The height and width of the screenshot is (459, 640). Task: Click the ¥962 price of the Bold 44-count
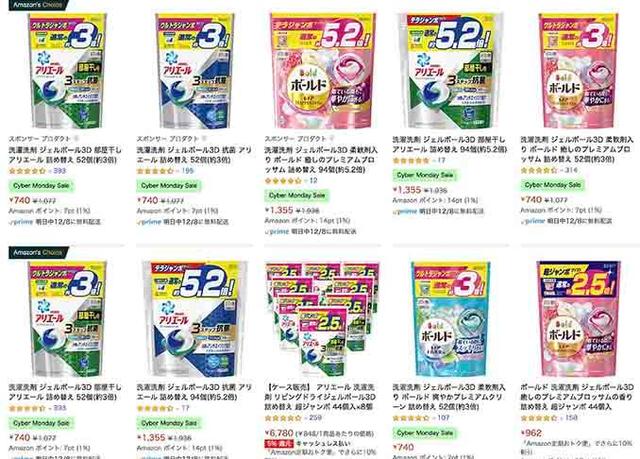531,433
